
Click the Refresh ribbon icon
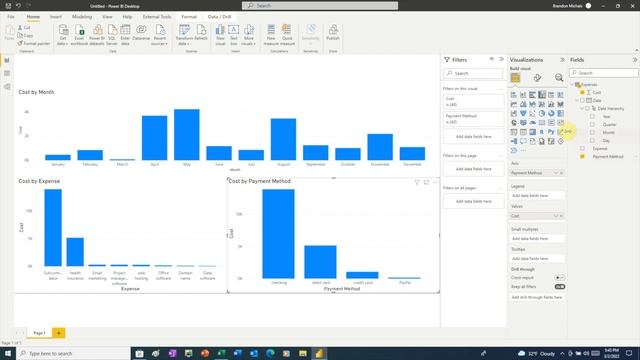(x=201, y=33)
